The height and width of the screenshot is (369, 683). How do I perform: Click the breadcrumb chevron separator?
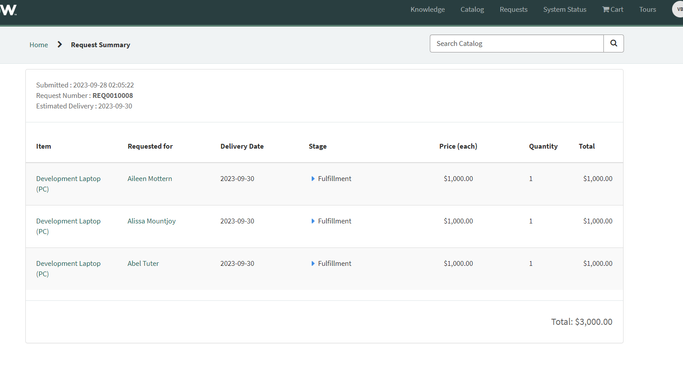60,44
